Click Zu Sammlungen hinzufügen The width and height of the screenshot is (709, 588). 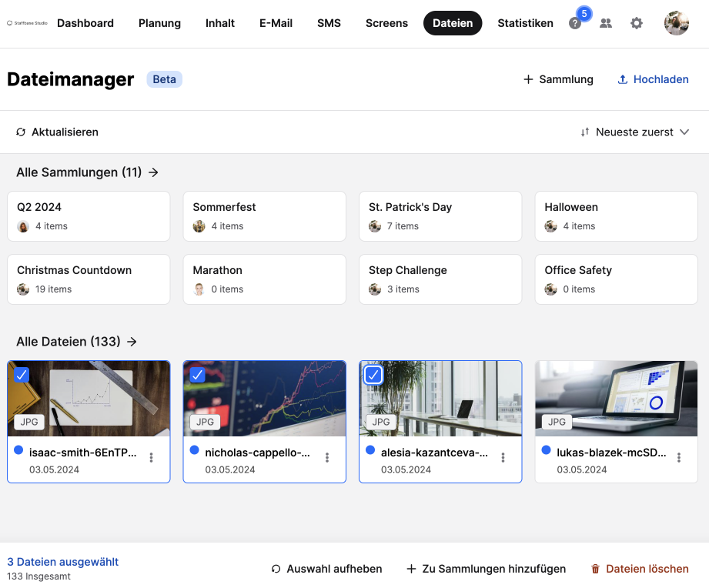click(486, 569)
